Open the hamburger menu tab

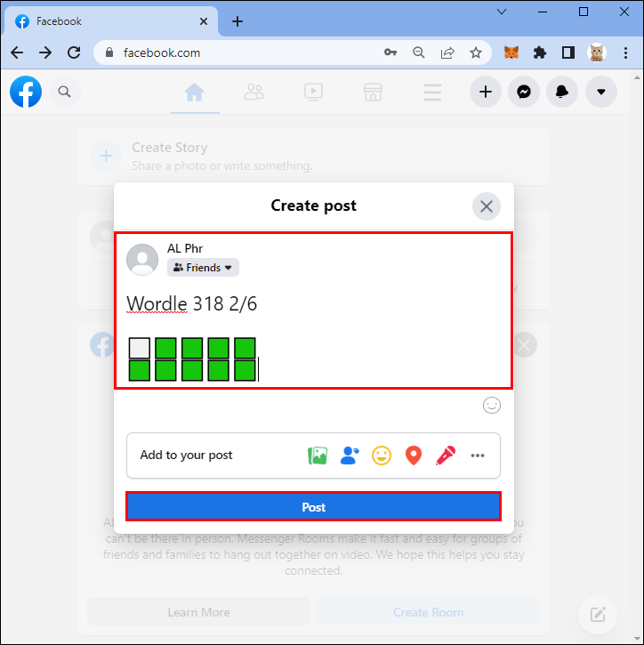tap(432, 93)
